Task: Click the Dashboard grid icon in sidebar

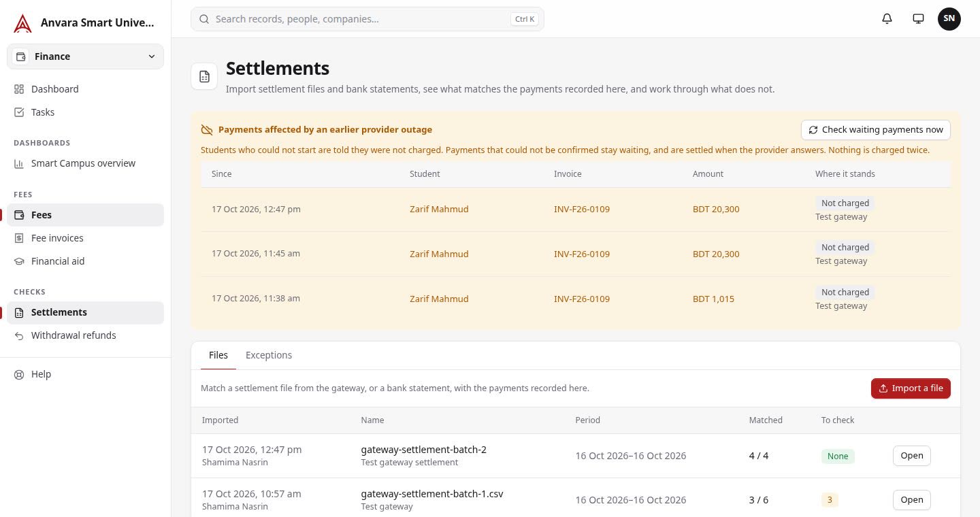Action: [19, 89]
